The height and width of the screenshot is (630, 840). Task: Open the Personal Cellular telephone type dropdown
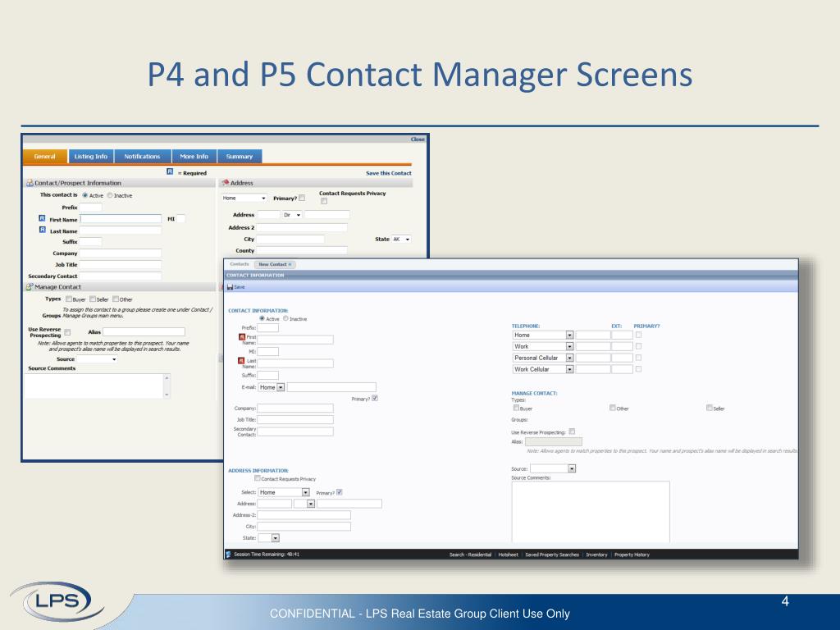point(543,358)
